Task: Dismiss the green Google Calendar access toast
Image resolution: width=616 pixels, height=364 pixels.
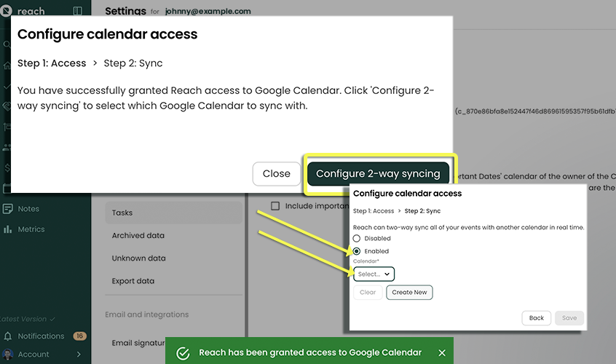Action: 442,352
